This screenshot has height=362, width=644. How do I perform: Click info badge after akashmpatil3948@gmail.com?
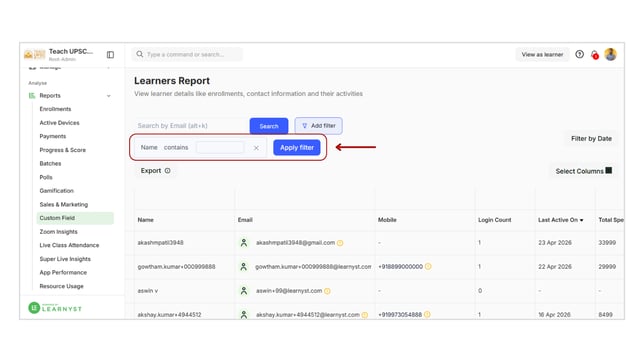click(x=340, y=243)
